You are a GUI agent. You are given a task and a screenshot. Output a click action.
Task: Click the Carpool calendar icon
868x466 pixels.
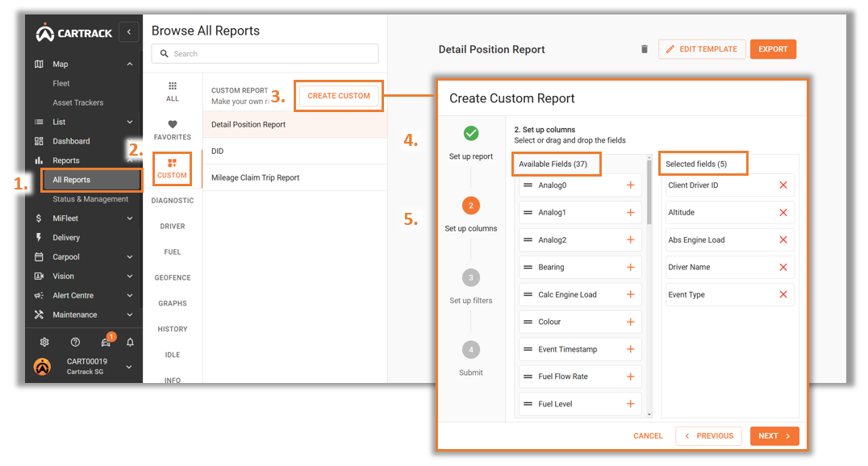39,257
